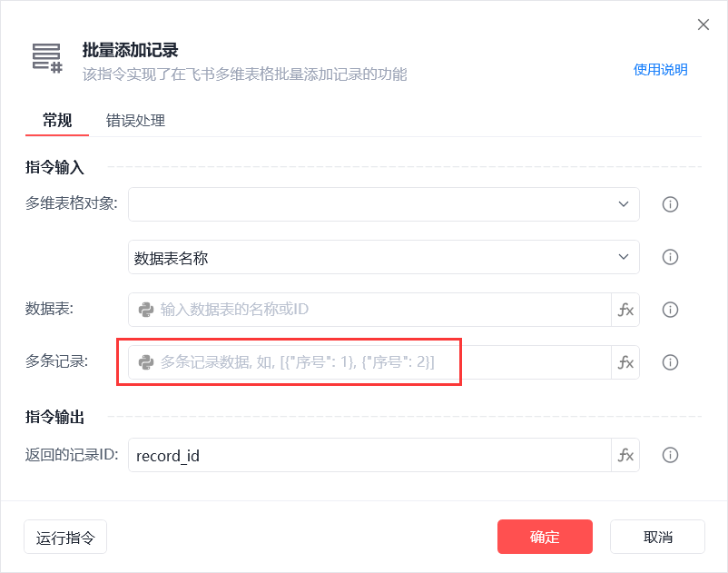The height and width of the screenshot is (573, 728).
Task: Click fx icon beside 返回的记录ID field
Action: click(x=625, y=455)
